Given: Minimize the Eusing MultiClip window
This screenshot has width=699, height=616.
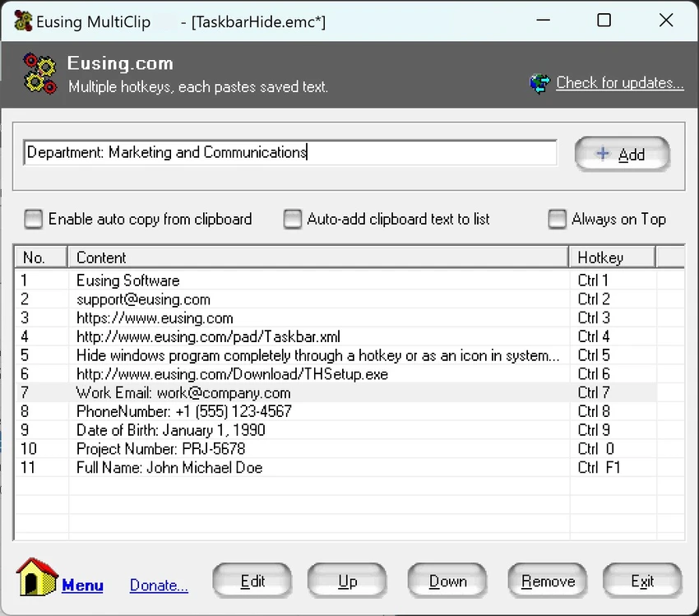Looking at the screenshot, I should tap(543, 21).
